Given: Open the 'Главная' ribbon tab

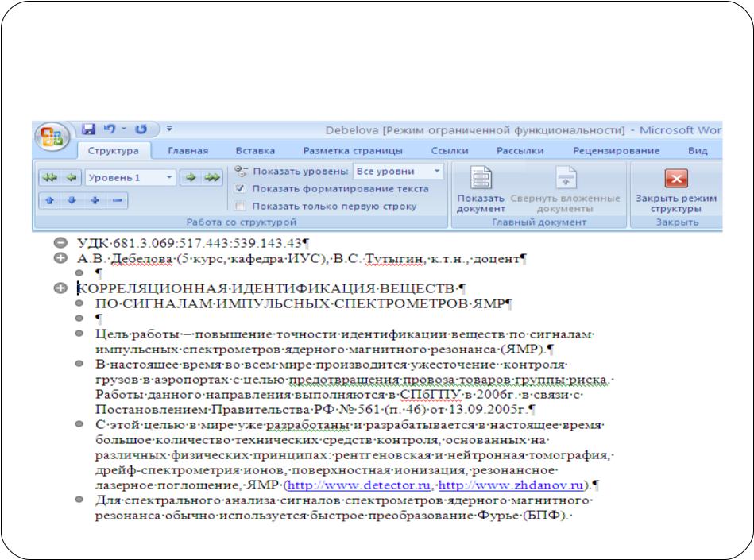Looking at the screenshot, I should pos(188,150).
